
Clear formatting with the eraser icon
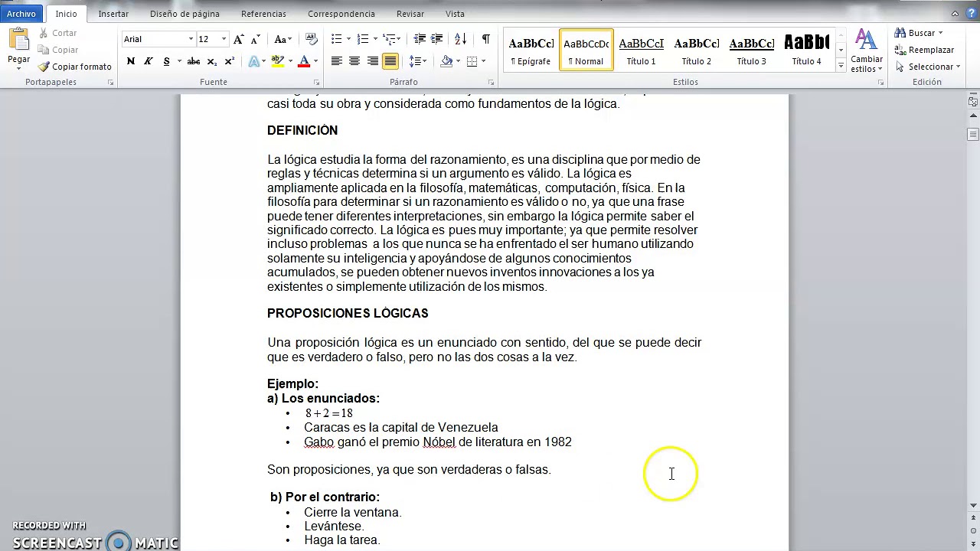(x=311, y=39)
